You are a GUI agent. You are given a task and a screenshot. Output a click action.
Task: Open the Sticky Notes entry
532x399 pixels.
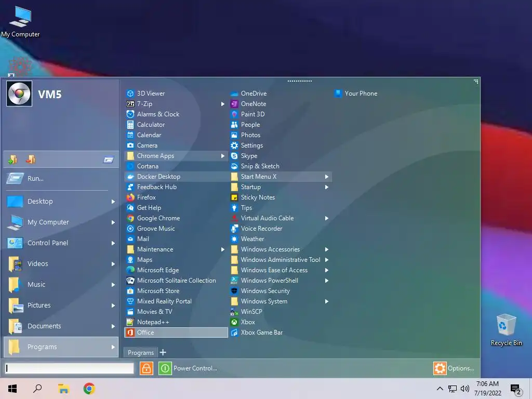(252, 197)
